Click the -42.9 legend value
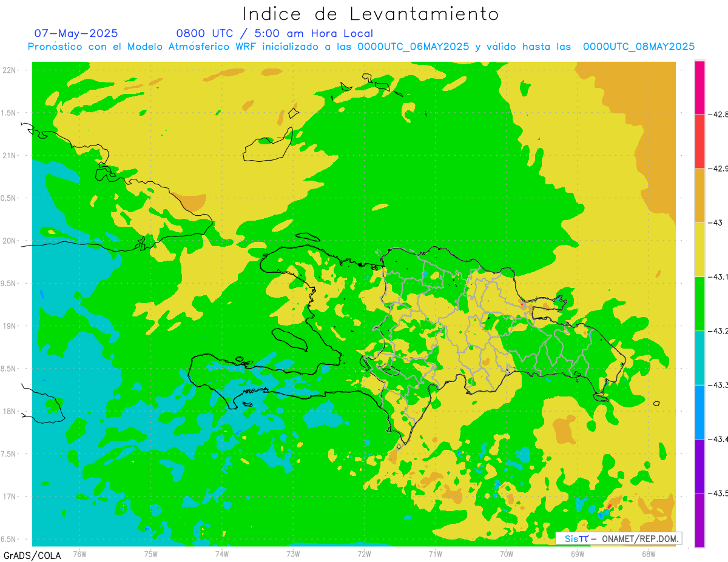The height and width of the screenshot is (562, 728). (718, 169)
